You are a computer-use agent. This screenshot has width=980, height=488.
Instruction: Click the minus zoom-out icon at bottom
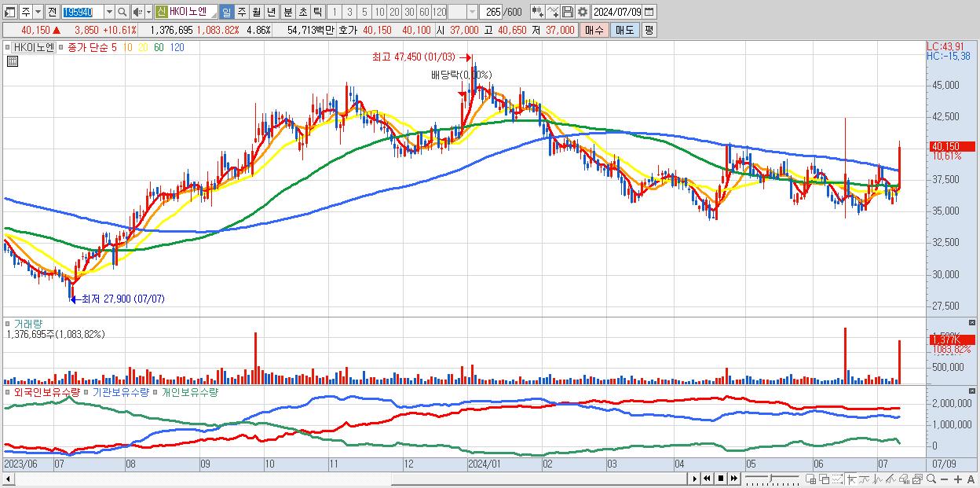click(944, 479)
